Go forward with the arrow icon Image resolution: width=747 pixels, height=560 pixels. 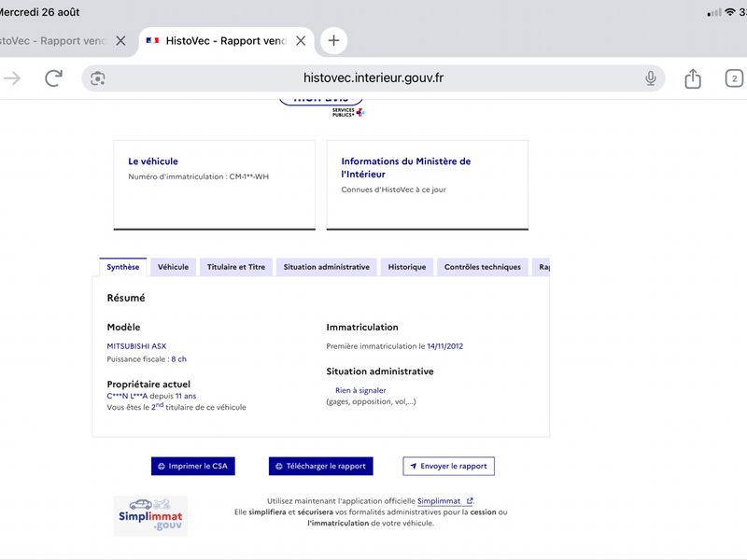coord(12,78)
